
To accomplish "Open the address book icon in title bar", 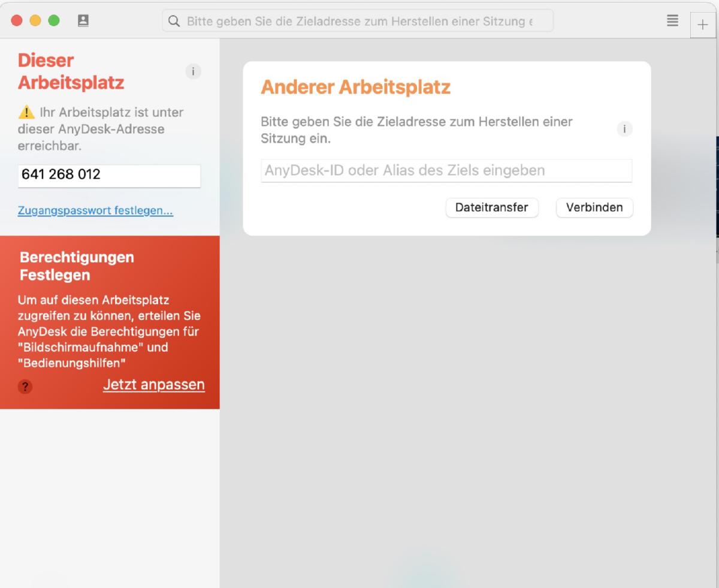I will 83,20.
